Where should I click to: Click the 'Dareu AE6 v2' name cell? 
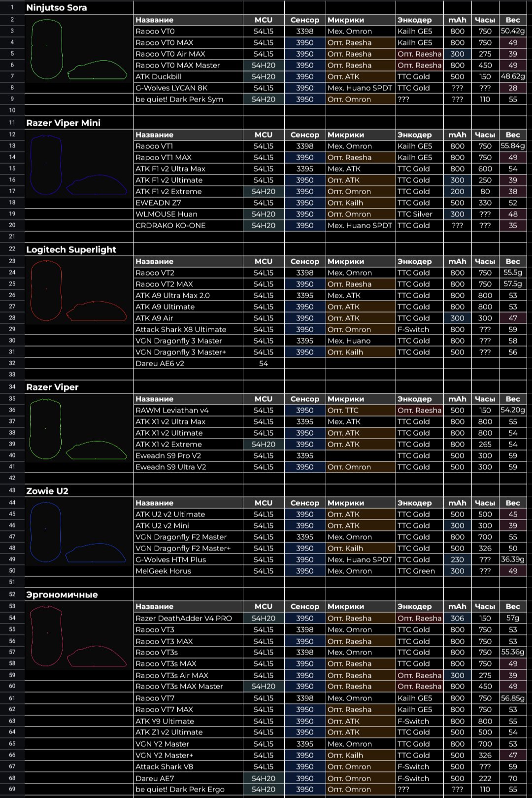point(189,363)
